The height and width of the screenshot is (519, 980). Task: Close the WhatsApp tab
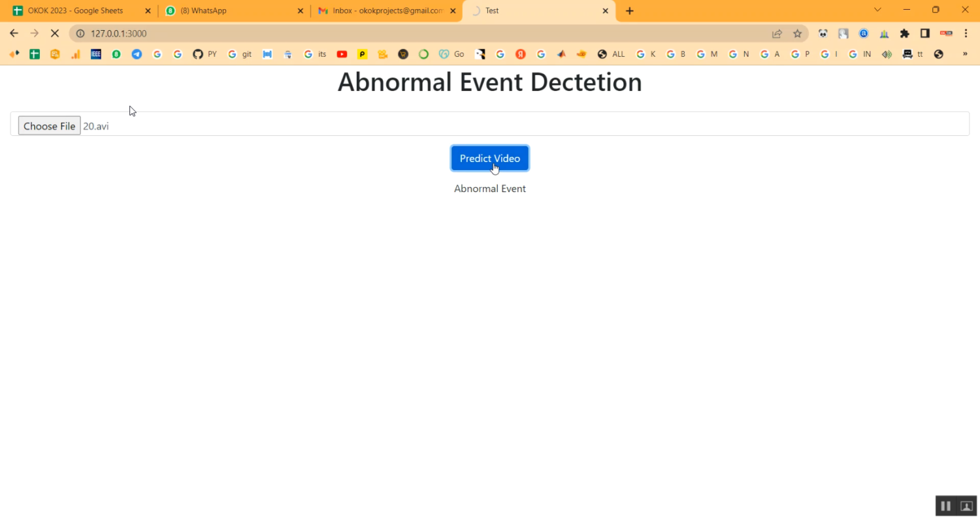[x=301, y=11]
